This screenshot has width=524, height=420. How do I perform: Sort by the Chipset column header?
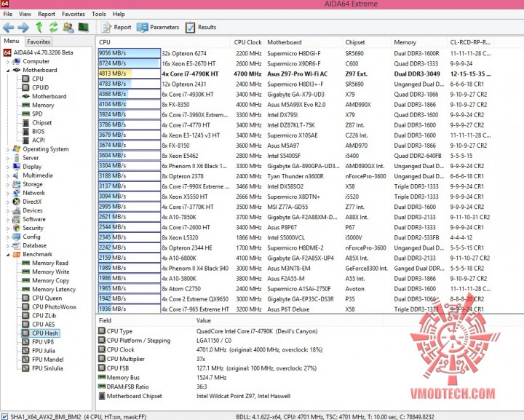coord(367,42)
